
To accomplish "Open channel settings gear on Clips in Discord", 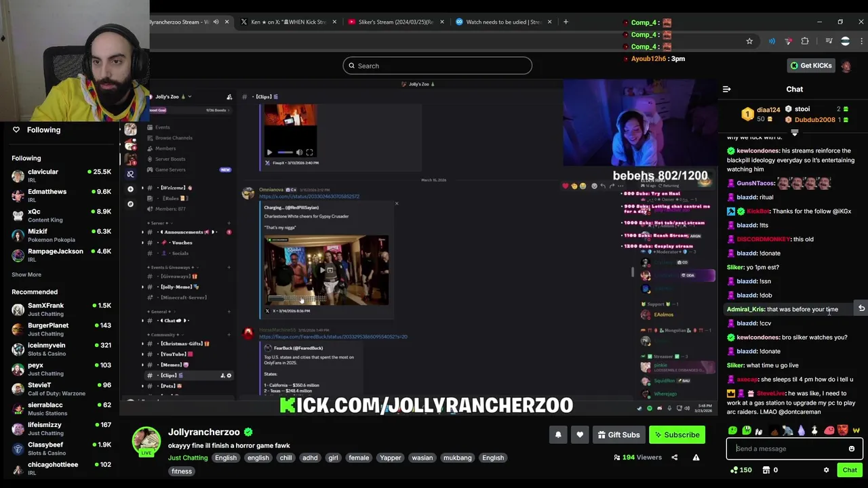I will [229, 375].
